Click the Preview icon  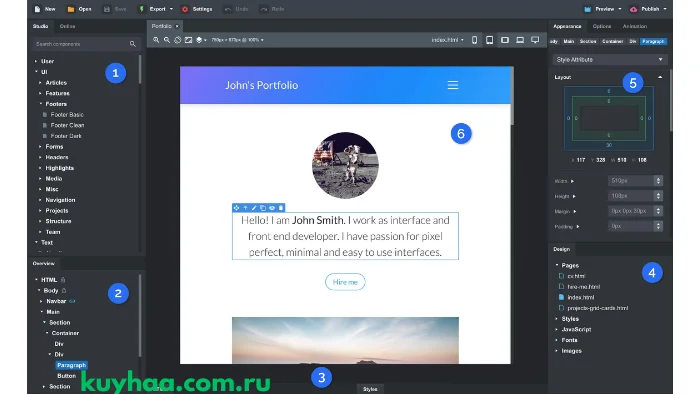(588, 9)
